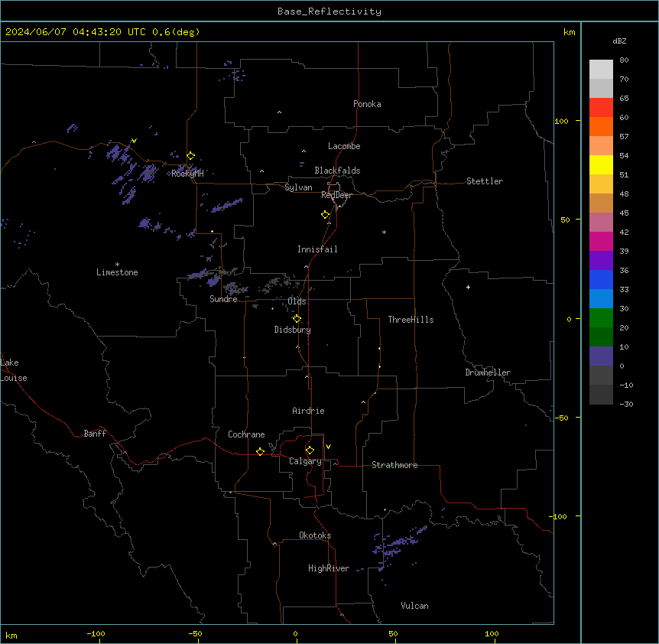Select the 65 dBZ red color swatch
659x644 pixels.
(x=601, y=108)
